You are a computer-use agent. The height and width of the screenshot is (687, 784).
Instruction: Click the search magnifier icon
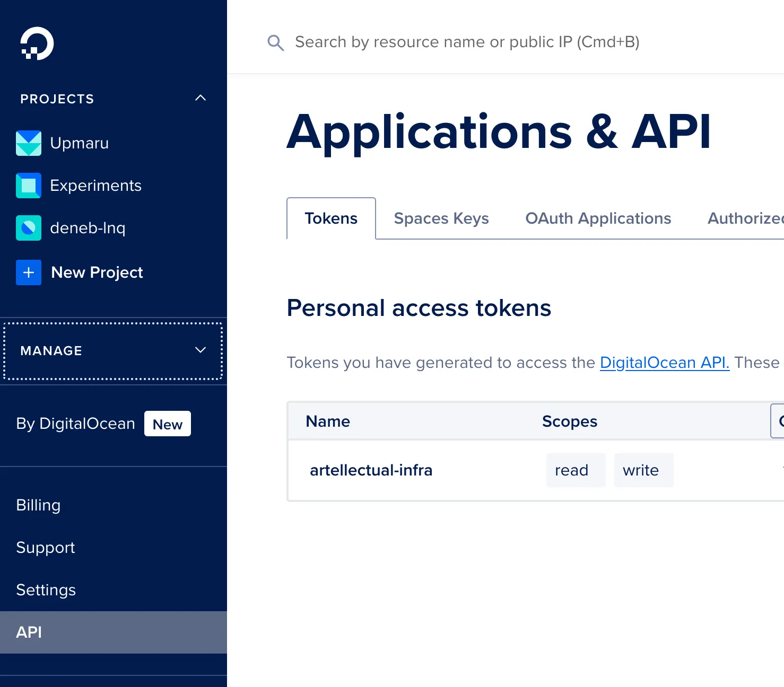click(x=275, y=42)
